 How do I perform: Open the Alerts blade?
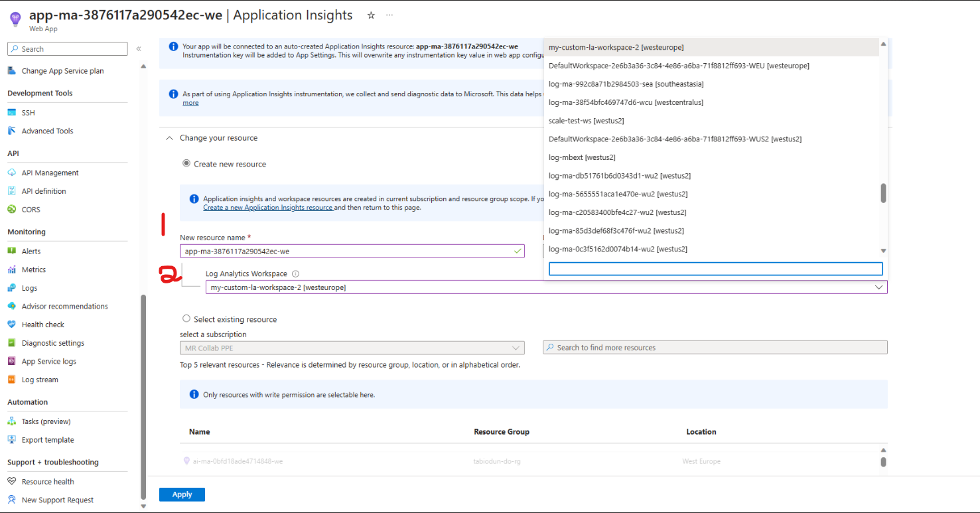tap(29, 251)
